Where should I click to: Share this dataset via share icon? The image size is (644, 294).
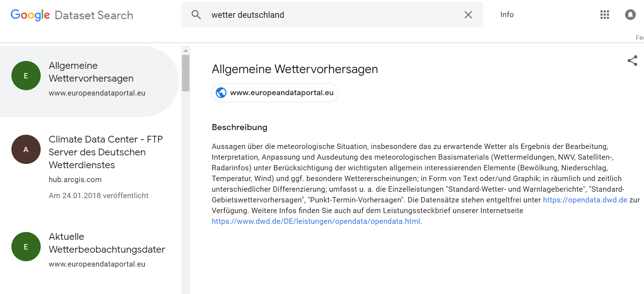(x=632, y=61)
